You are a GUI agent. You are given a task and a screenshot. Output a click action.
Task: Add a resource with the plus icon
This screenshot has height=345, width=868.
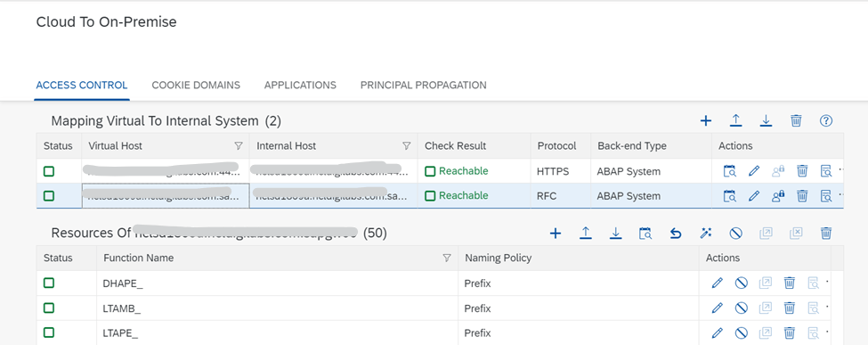click(x=556, y=234)
